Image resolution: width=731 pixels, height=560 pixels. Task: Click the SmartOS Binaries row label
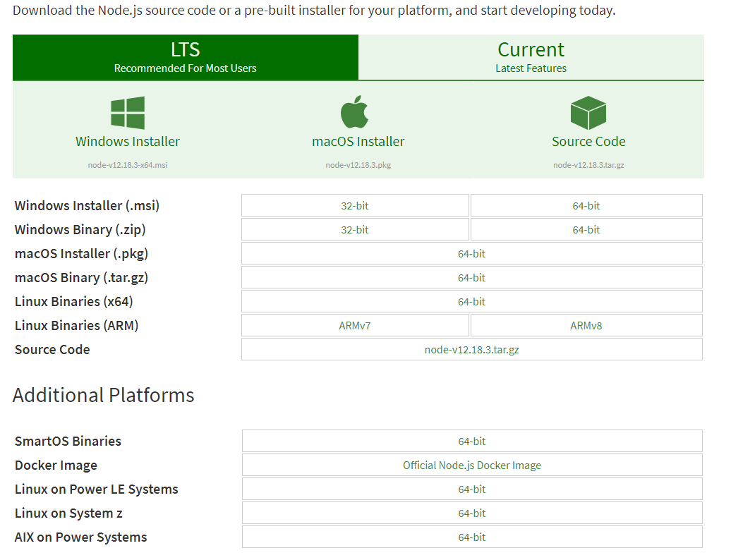(68, 442)
